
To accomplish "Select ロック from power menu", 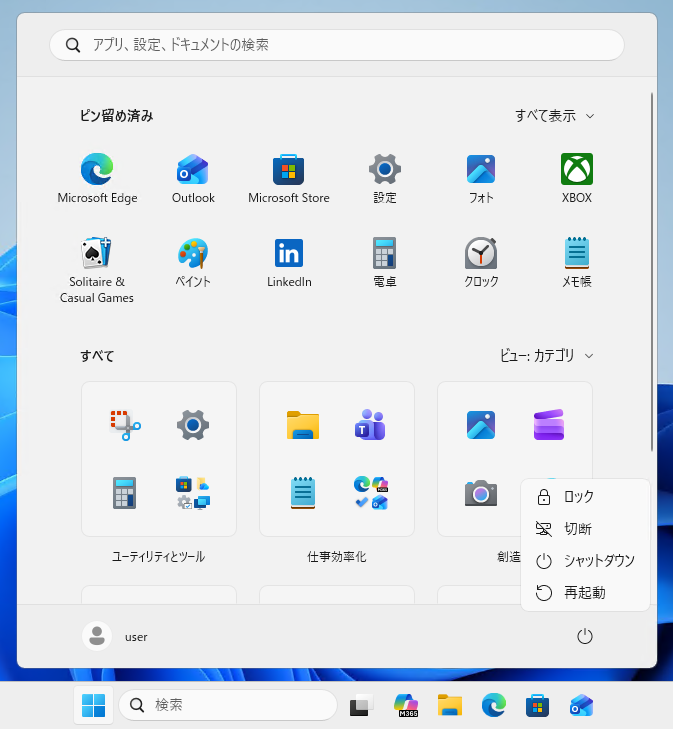I will click(585, 497).
